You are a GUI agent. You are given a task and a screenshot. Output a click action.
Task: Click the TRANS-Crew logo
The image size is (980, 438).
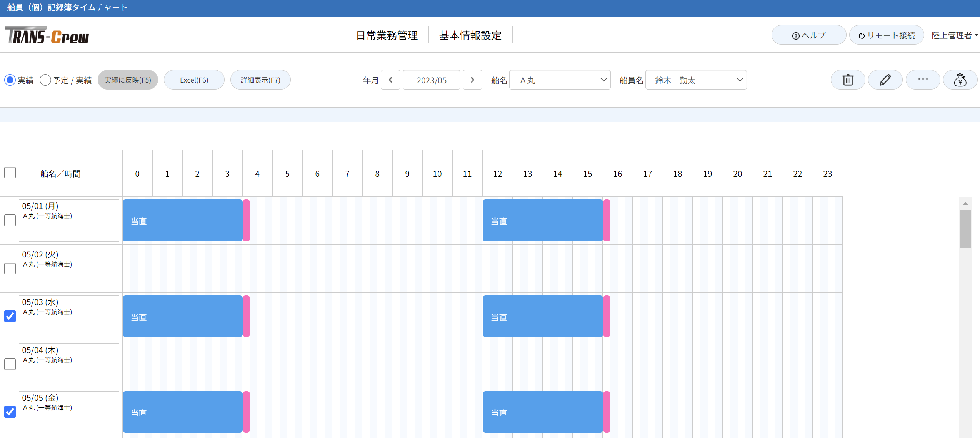coord(47,35)
